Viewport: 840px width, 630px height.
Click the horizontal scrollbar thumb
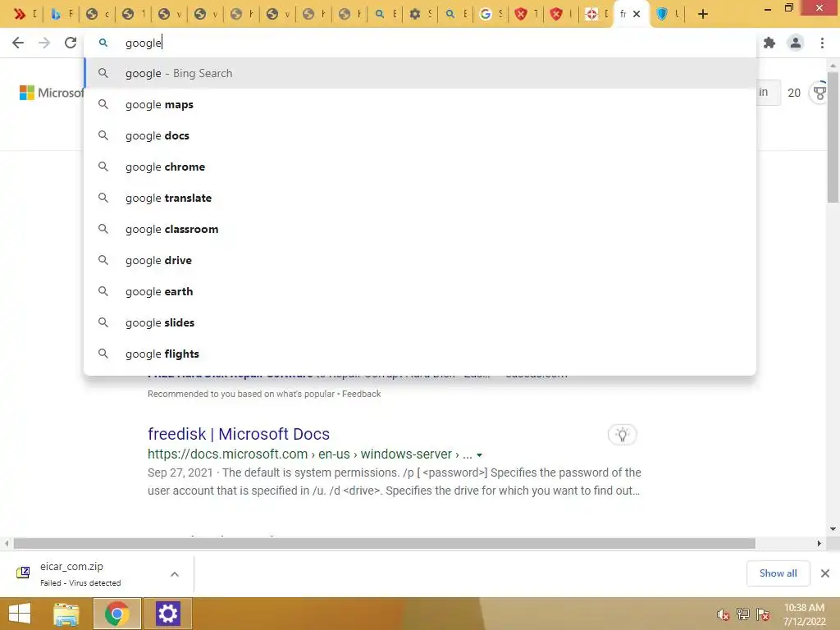(384, 543)
